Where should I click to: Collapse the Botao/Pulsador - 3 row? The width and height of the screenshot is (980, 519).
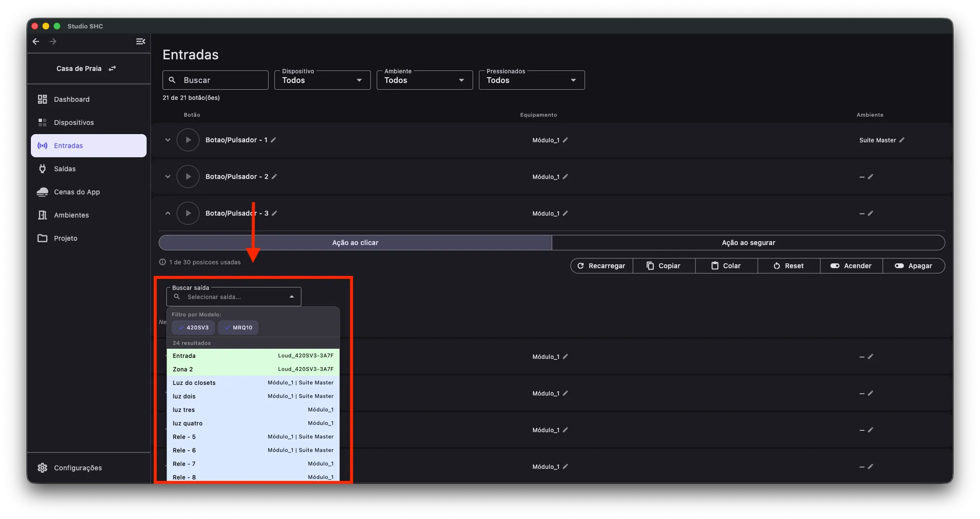click(x=168, y=213)
